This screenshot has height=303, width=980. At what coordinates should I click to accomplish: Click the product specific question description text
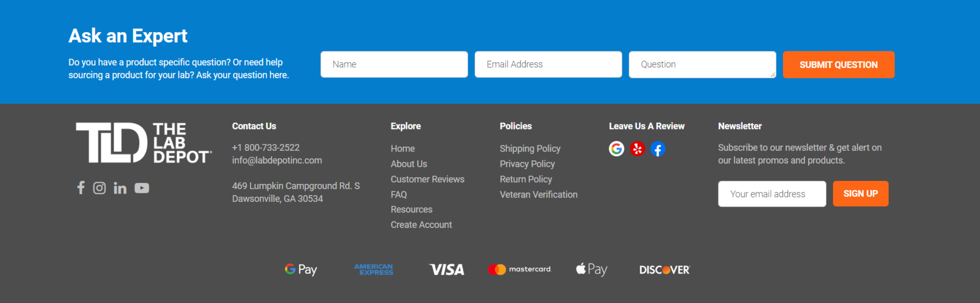pyautogui.click(x=178, y=68)
